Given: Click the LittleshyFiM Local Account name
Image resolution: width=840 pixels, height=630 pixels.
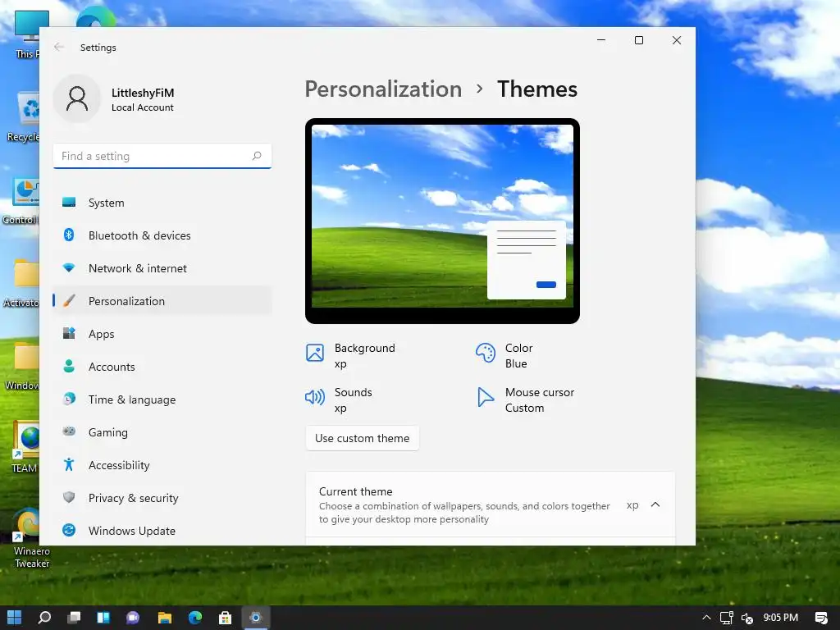Looking at the screenshot, I should point(143,99).
